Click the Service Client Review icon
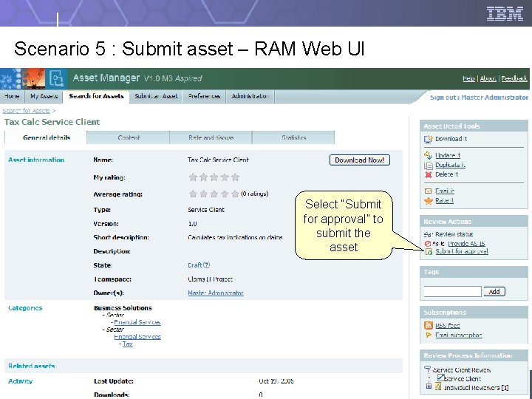The height and width of the screenshot is (399, 532). point(428,369)
